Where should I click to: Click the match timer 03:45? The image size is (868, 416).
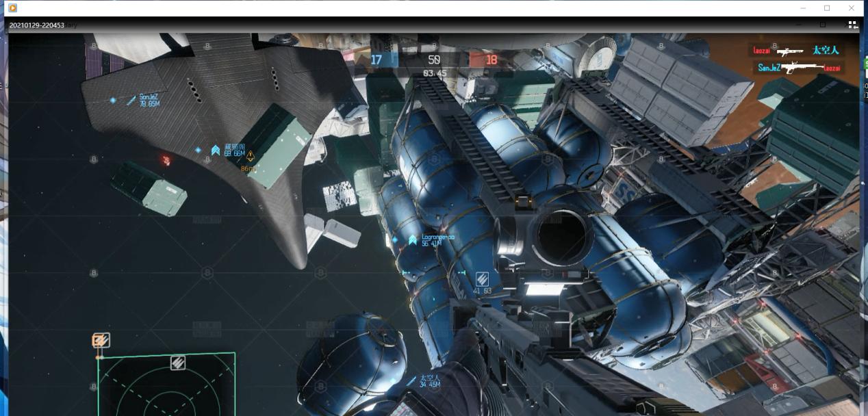click(434, 73)
